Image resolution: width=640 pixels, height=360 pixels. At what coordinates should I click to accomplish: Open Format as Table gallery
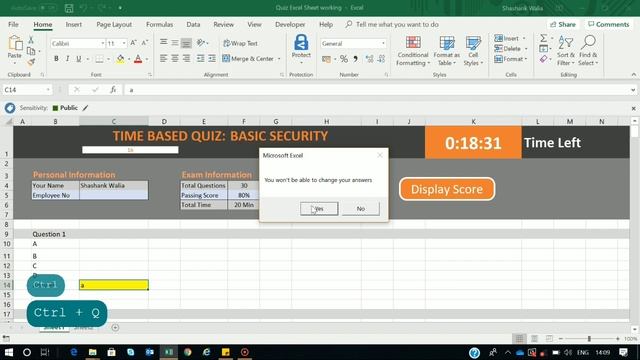(447, 51)
